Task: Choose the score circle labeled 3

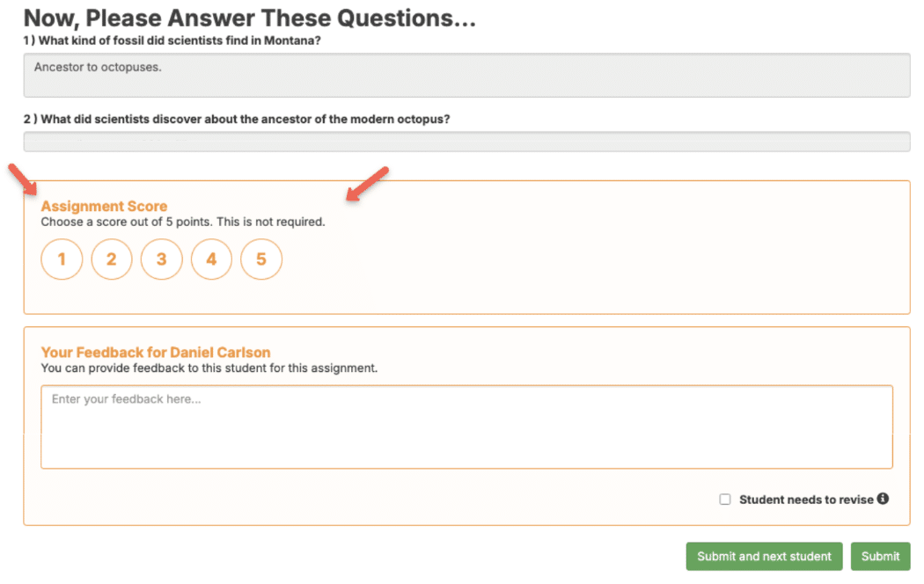Action: coord(161,259)
